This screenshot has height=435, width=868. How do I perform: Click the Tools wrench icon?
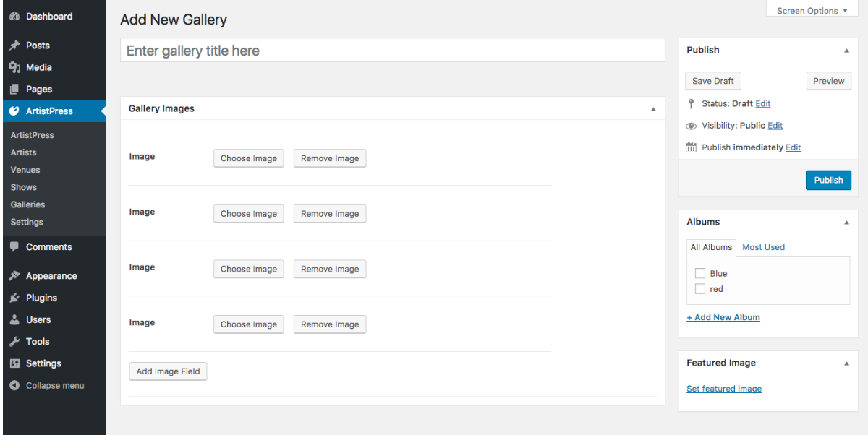point(14,342)
